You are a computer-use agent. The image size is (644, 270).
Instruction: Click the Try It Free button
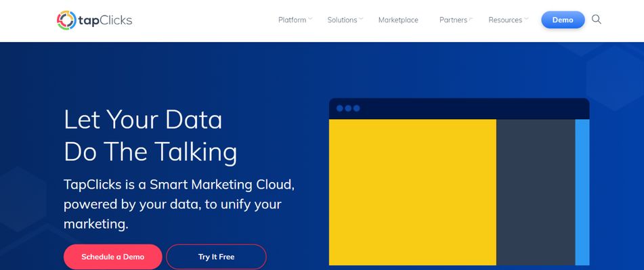(217, 257)
